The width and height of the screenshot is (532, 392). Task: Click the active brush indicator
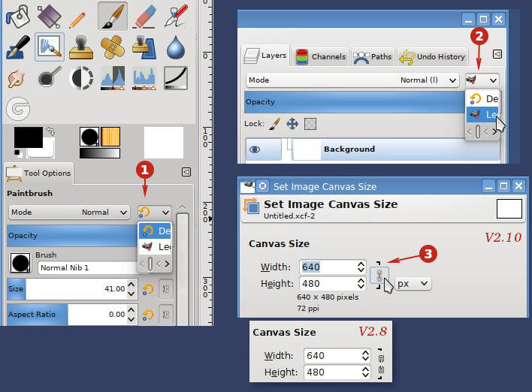[x=89, y=137]
